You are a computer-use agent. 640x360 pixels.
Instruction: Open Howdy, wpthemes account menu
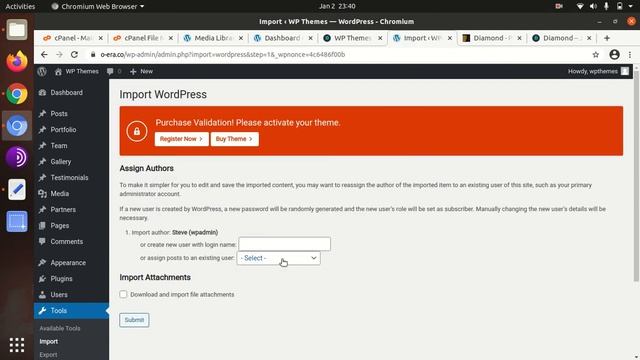pyautogui.click(x=598, y=71)
